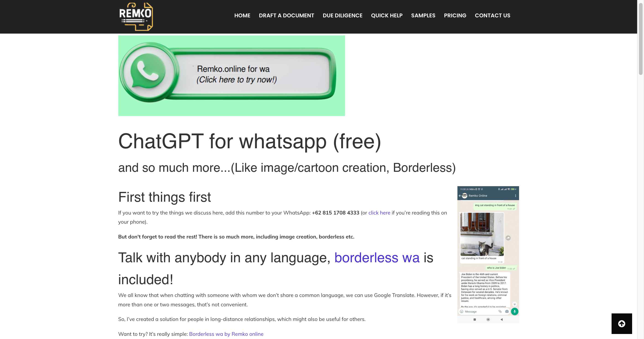This screenshot has width=644, height=339.
Task: Click the Remko logo in the header
Action: (136, 17)
